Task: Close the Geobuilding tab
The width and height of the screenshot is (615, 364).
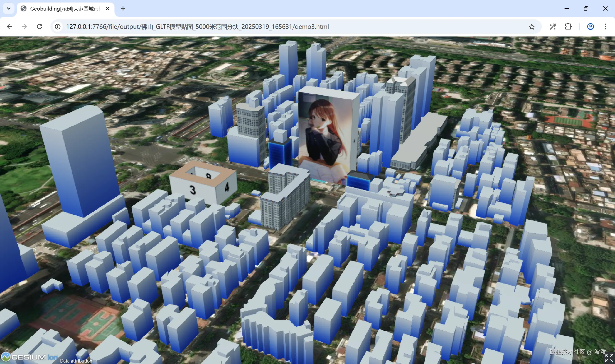Action: point(107,9)
